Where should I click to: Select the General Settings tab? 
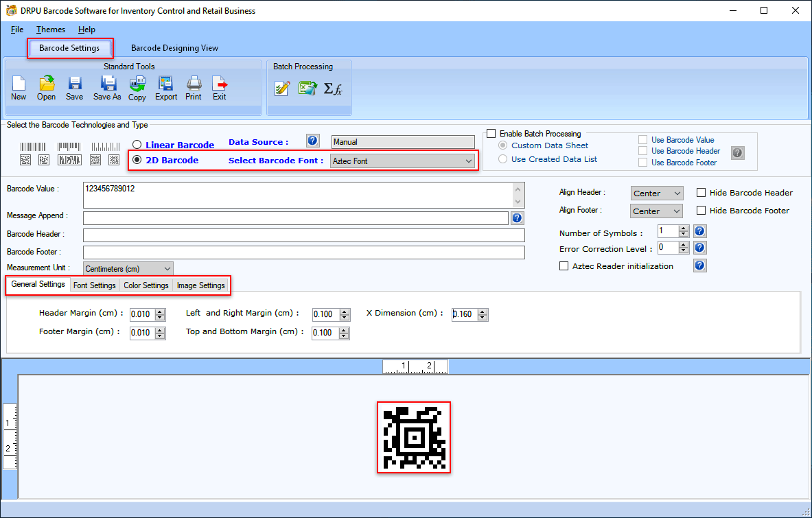click(x=38, y=284)
